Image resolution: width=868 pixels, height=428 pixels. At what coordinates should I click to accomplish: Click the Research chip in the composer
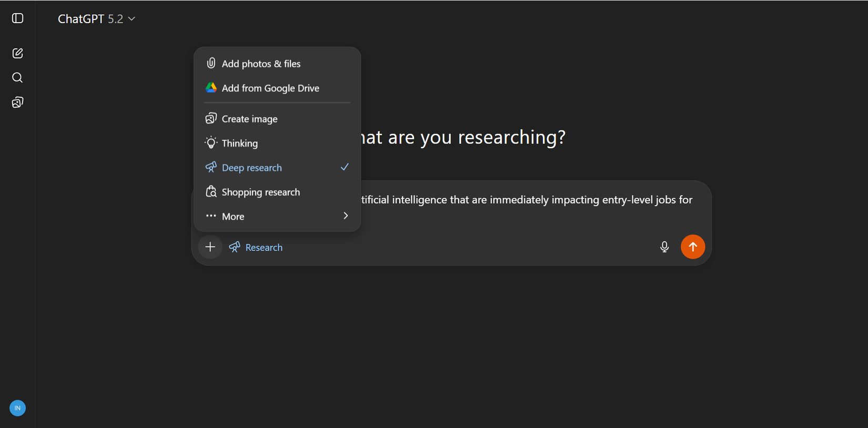256,247
